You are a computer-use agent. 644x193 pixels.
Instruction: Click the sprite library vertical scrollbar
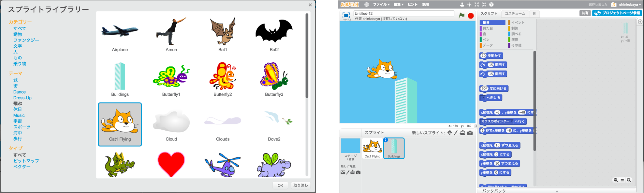pyautogui.click(x=307, y=56)
